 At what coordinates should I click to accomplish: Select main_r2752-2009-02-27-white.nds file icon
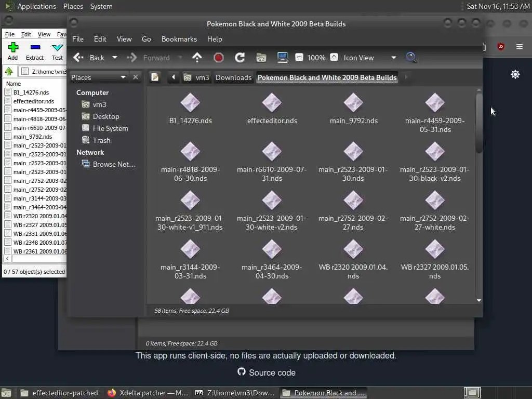[435, 201]
